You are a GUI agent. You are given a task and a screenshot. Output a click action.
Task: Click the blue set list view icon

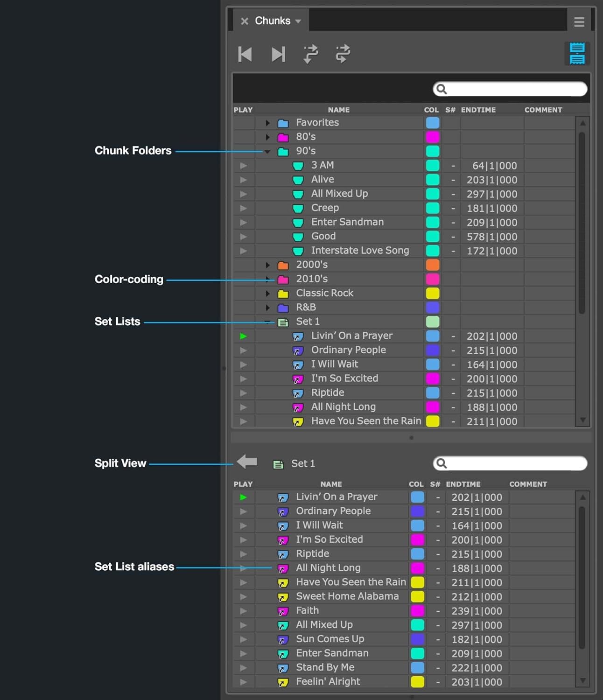tap(577, 53)
